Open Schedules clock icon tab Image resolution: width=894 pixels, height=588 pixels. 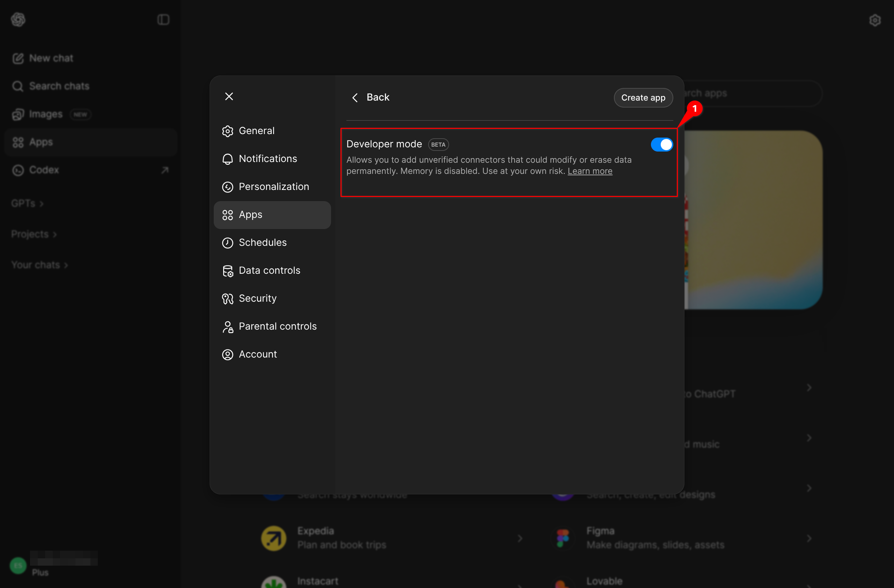pyautogui.click(x=228, y=243)
